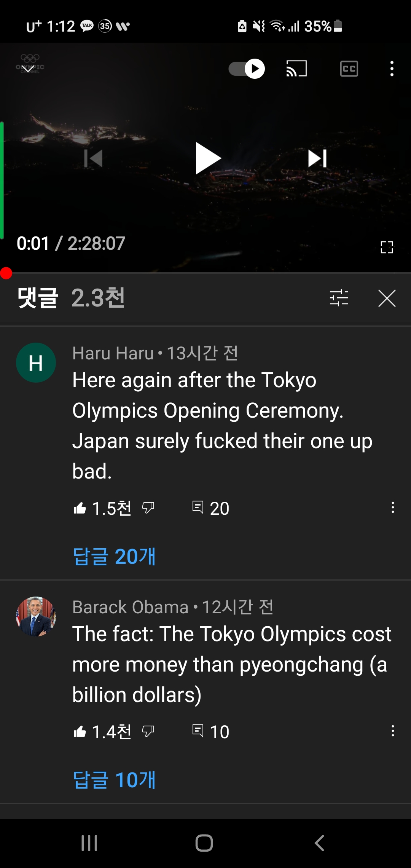411x868 pixels.
Task: Open video more options menu
Action: 392,69
